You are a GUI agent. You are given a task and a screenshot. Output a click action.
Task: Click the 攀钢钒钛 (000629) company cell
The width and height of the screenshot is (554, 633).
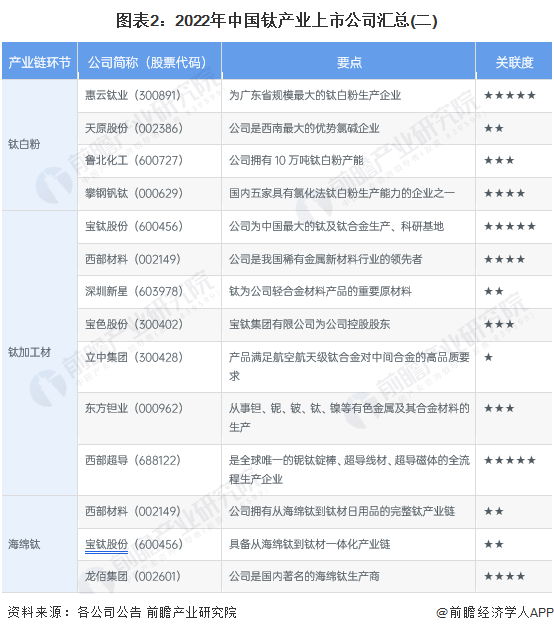point(149,193)
